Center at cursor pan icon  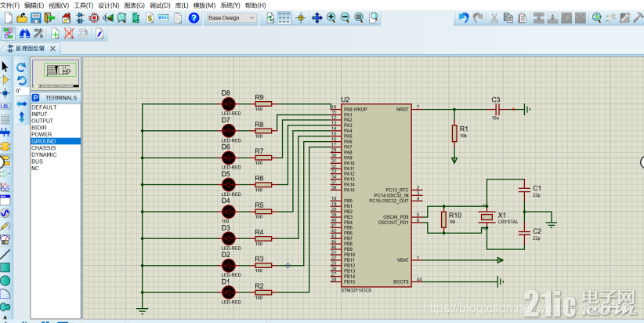click(x=317, y=18)
